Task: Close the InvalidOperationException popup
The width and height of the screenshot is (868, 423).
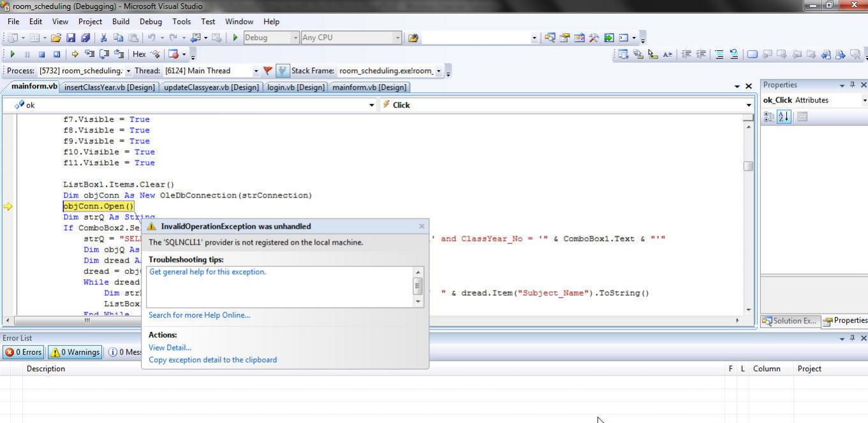Action: click(x=422, y=226)
